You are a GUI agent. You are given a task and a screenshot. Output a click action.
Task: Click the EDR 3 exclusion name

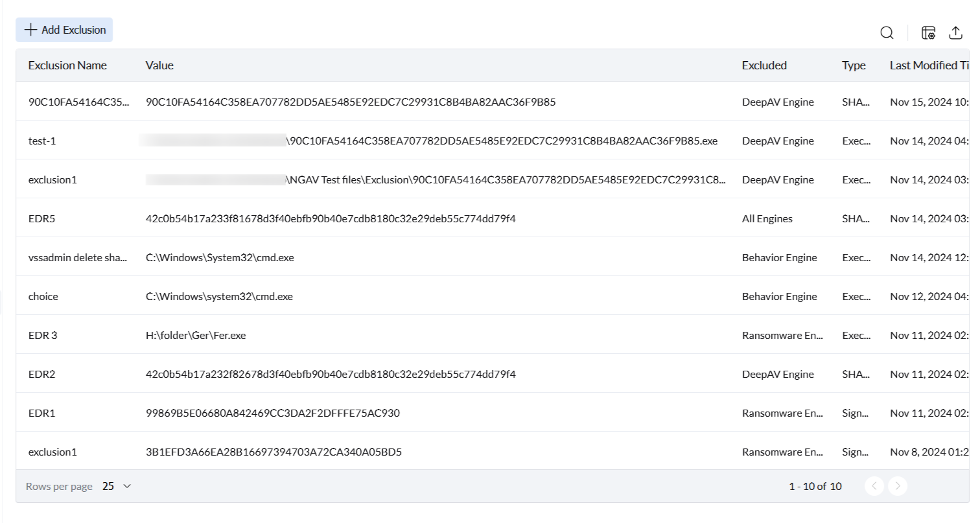coord(43,336)
